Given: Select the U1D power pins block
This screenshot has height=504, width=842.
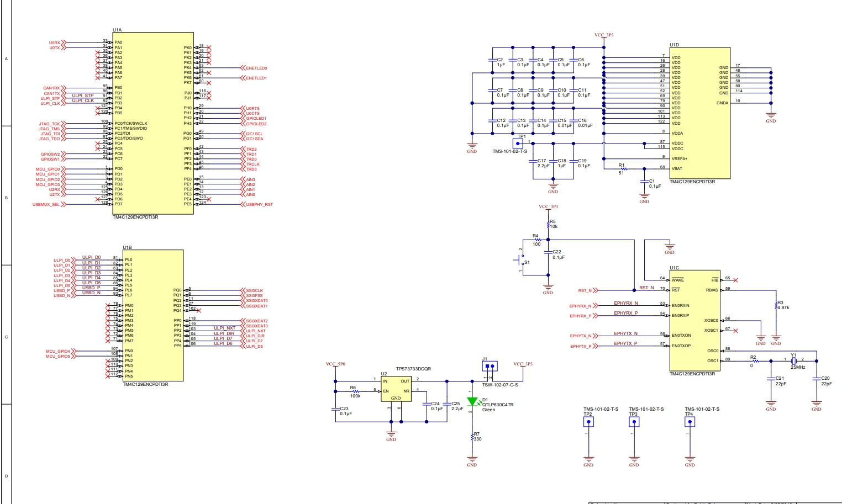Looking at the screenshot, I should pyautogui.click(x=700, y=113).
